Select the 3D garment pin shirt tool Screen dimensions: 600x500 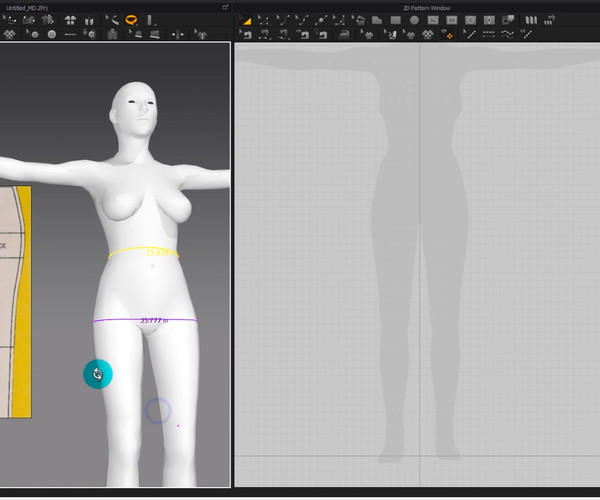click(x=200, y=34)
